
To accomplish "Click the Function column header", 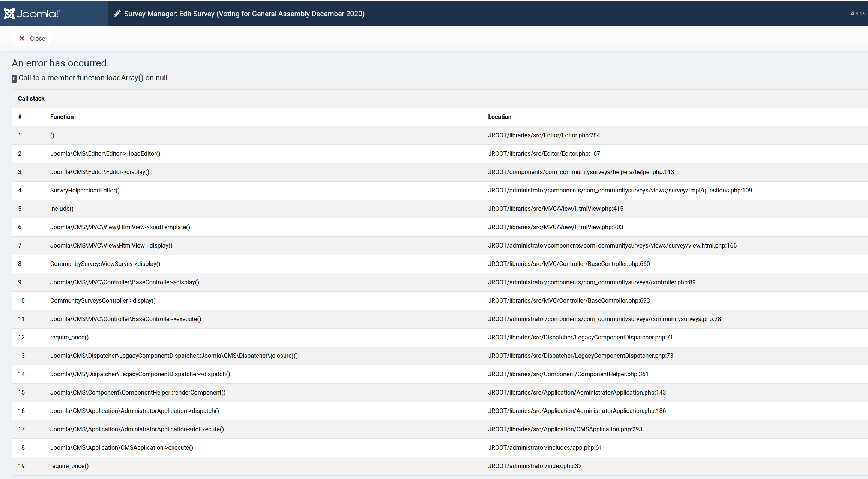I will coord(62,117).
